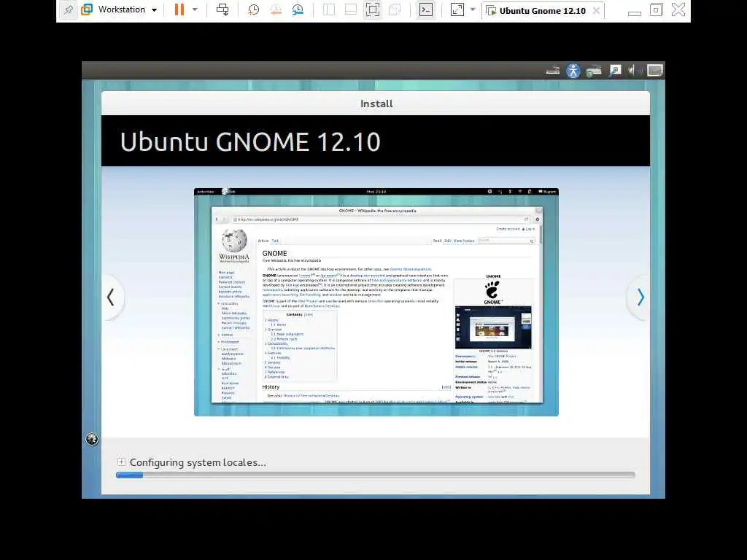747x560 pixels.
Task: Click the stretch guest display icon
Action: point(457,9)
